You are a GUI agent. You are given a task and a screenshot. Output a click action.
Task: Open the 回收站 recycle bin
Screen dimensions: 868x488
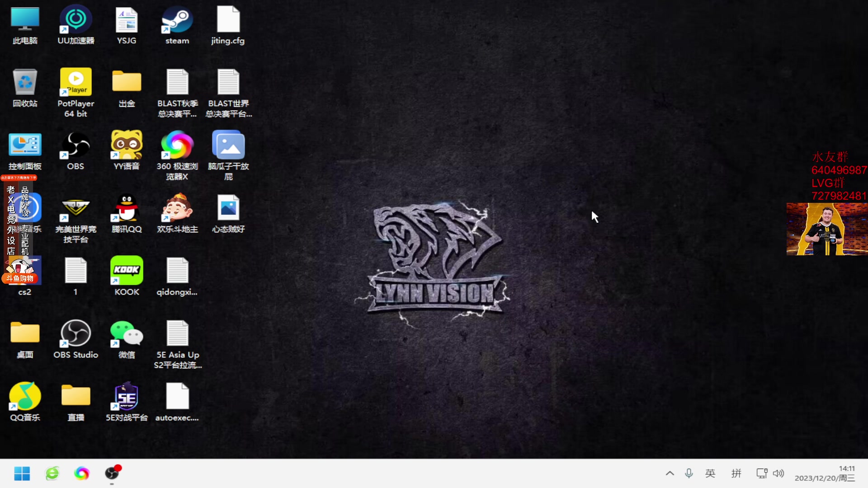25,83
